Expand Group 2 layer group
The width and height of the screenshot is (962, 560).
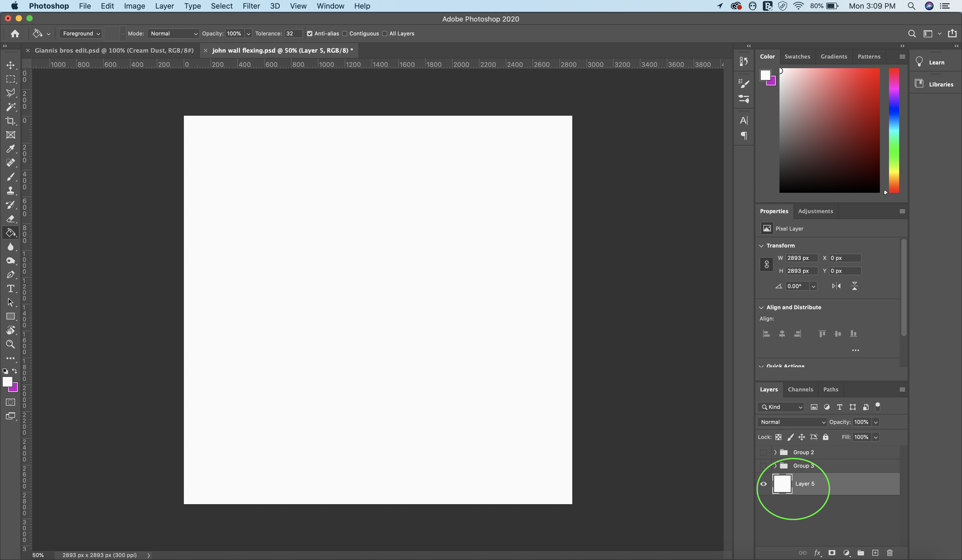[x=775, y=452]
